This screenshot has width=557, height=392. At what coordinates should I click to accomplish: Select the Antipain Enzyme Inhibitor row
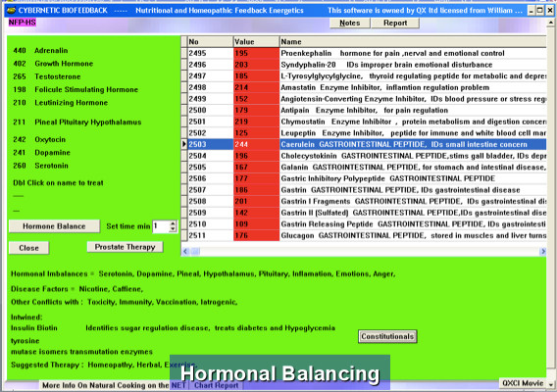pyautogui.click(x=367, y=110)
